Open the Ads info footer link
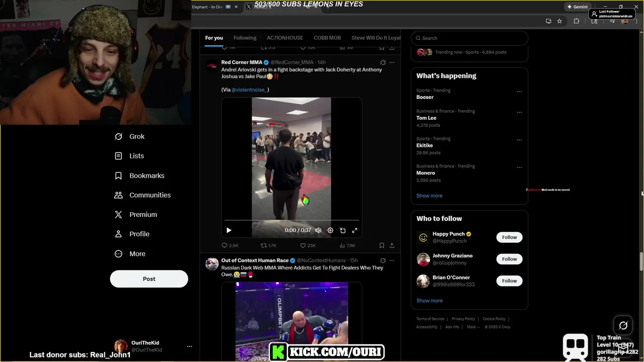Viewport: 644px width, 362px height. [452, 327]
